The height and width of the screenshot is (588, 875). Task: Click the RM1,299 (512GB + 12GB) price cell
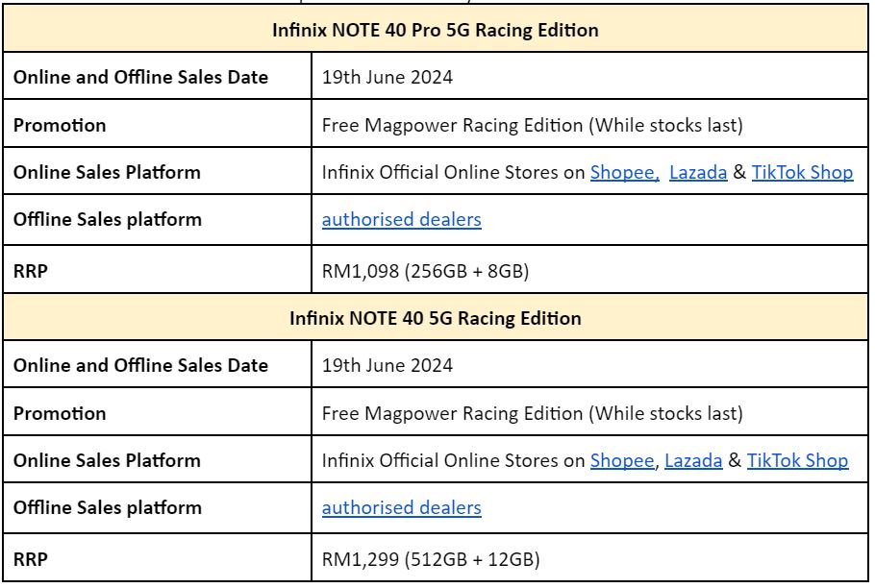[430, 559]
